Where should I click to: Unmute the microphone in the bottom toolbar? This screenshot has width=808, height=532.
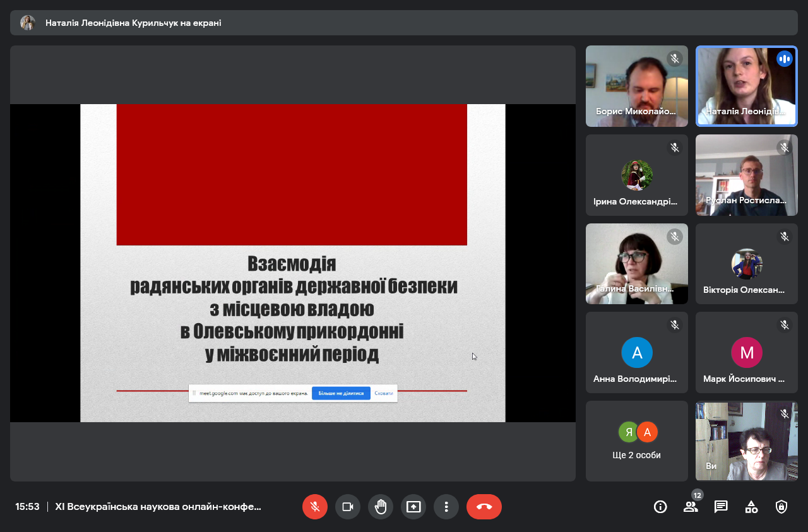(314, 507)
